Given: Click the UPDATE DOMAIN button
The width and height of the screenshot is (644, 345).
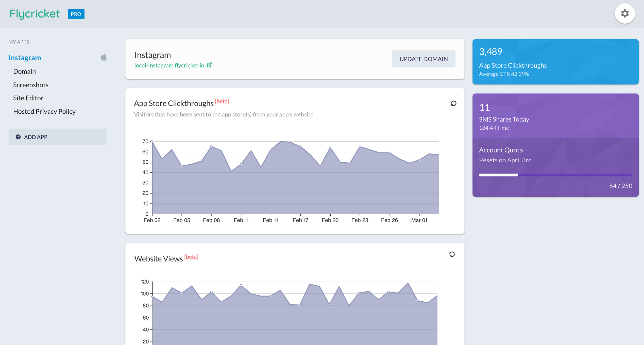Looking at the screenshot, I should pos(423,59).
